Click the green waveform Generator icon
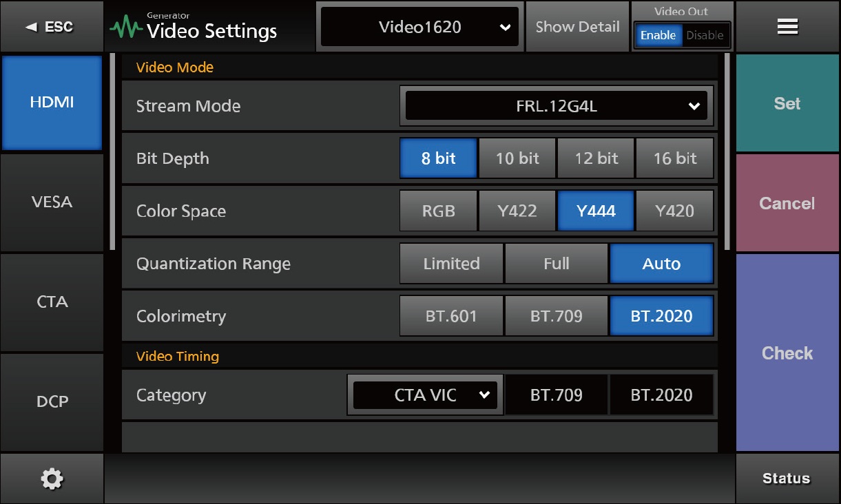Viewport: 841px width, 504px height. coord(126,28)
